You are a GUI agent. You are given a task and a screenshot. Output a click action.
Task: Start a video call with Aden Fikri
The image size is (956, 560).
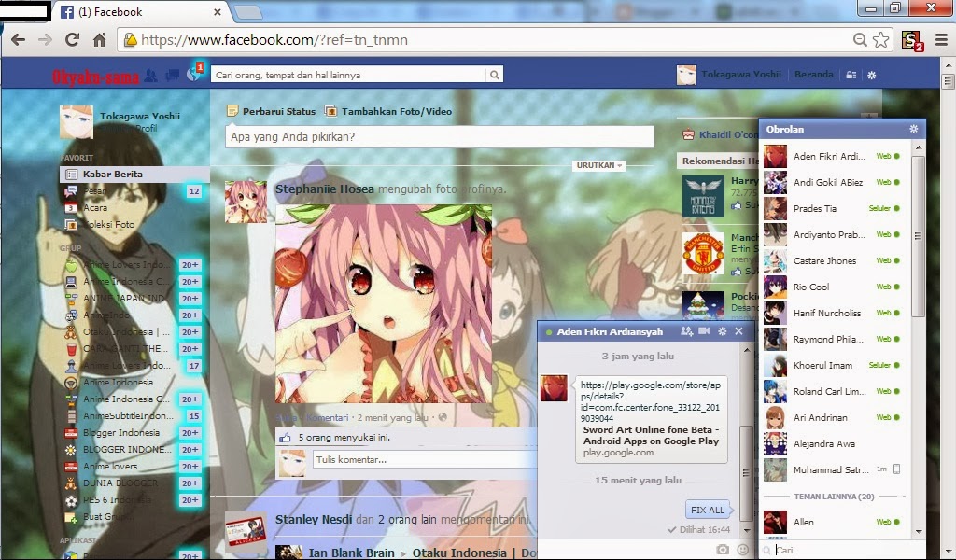[704, 331]
